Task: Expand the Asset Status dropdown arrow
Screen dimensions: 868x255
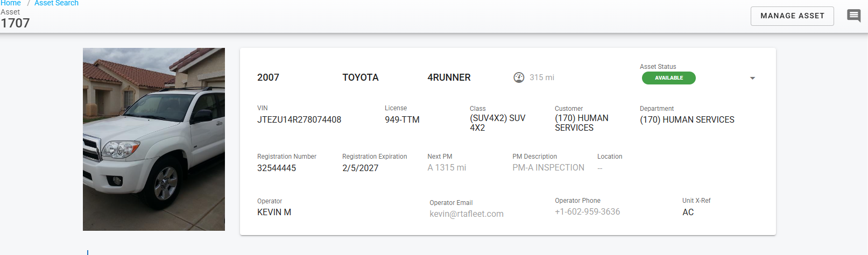Action: 752,79
